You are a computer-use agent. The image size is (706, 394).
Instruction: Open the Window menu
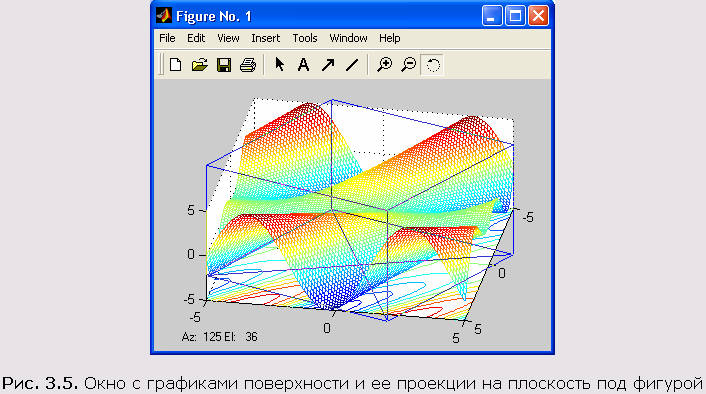348,38
